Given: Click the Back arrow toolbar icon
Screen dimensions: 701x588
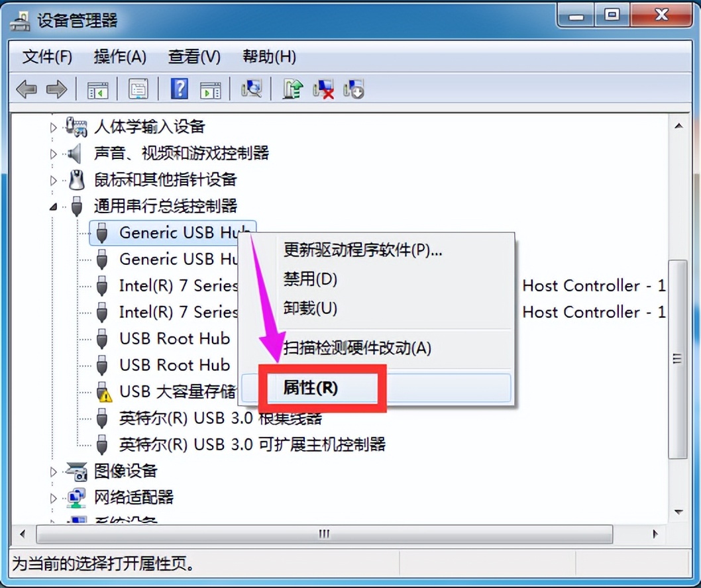Looking at the screenshot, I should tap(26, 89).
